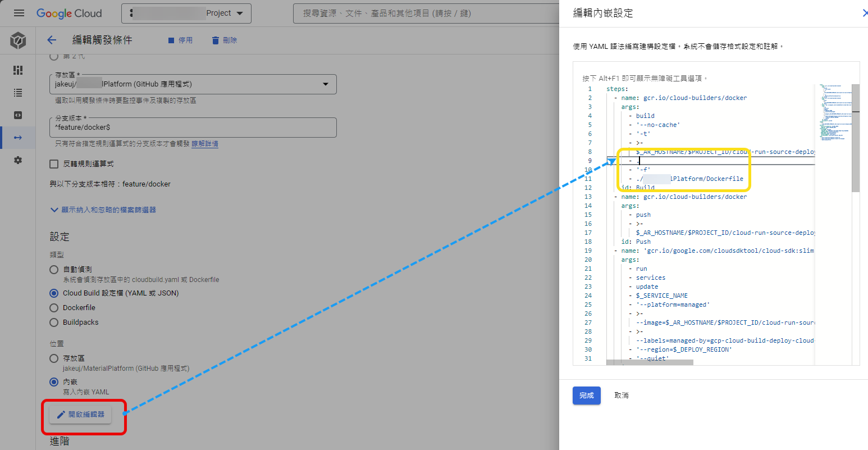The height and width of the screenshot is (450, 868).
Task: Open the settings gear sidebar icon
Action: coord(18,160)
